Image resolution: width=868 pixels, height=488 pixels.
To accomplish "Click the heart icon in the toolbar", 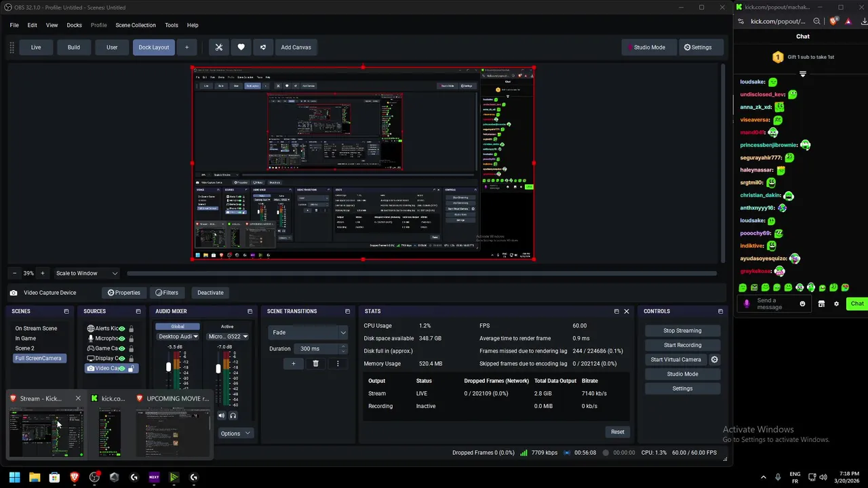I will pyautogui.click(x=241, y=47).
